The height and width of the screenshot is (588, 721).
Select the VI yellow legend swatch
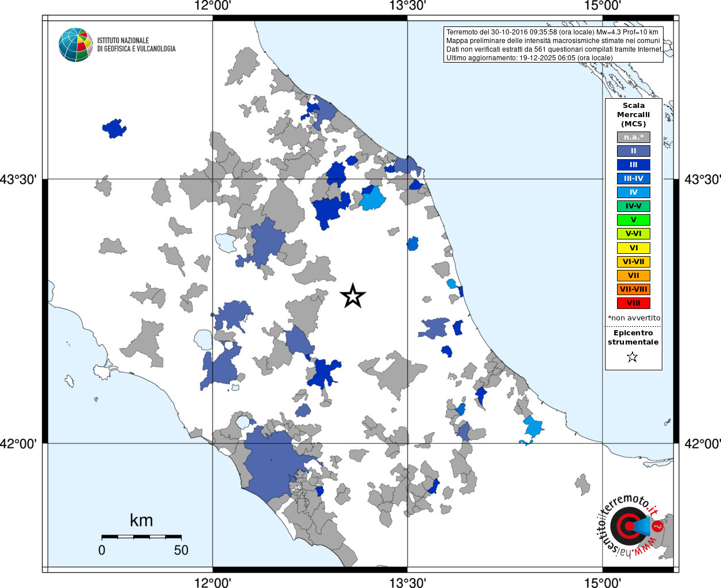click(634, 248)
